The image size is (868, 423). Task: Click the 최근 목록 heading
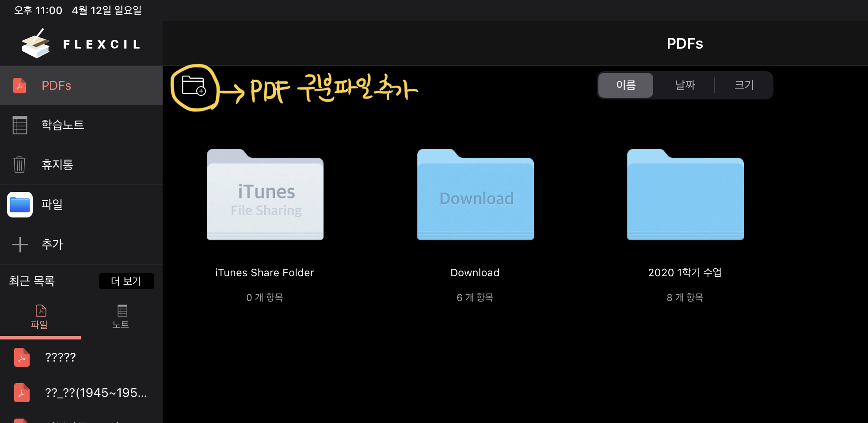[x=32, y=281]
